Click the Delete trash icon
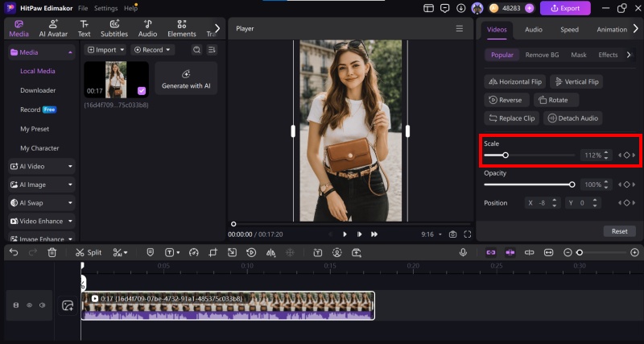644x344 pixels. coord(52,252)
